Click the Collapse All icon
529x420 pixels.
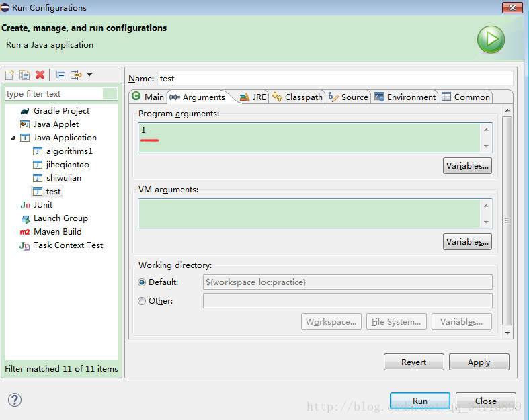60,75
